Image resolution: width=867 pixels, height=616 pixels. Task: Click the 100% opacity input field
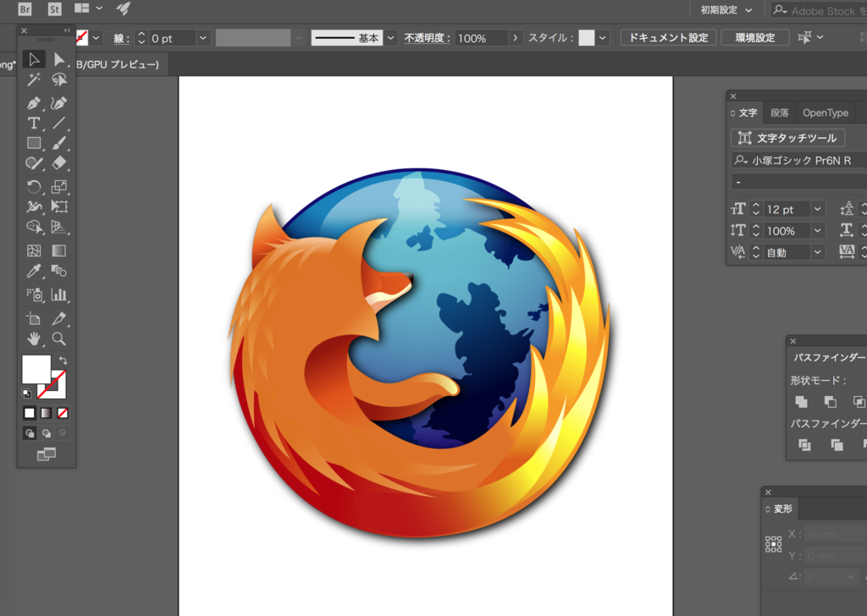coord(482,38)
